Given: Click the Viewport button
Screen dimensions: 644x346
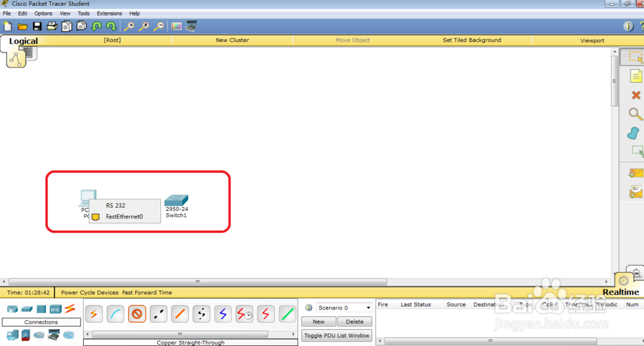Looking at the screenshot, I should (x=592, y=40).
